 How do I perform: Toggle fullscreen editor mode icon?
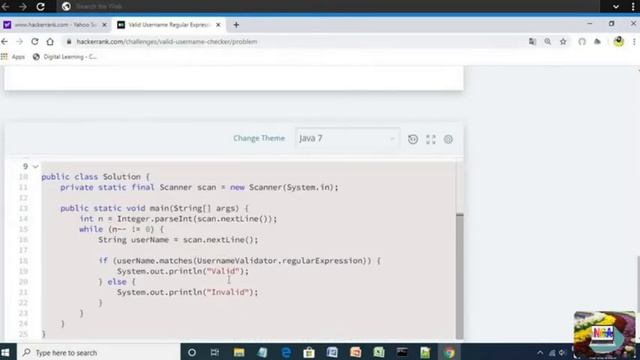point(431,139)
